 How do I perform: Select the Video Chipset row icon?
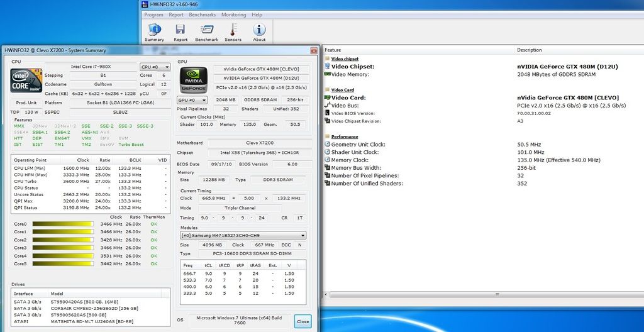(x=327, y=66)
